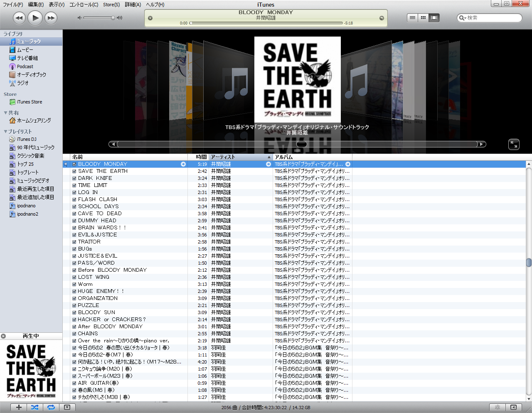Adjust the volume slider
Viewport: 532px width, 413px height.
click(x=99, y=18)
